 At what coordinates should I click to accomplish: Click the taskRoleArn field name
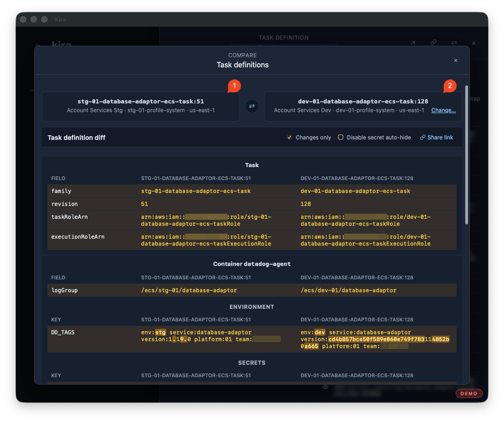click(x=69, y=217)
